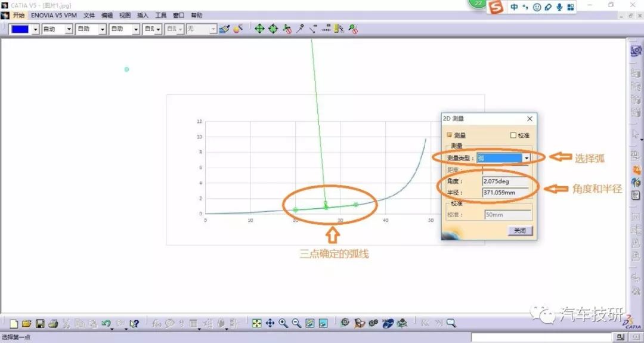Click the document icon in right toolbar
644x343 pixels.
tap(636, 195)
